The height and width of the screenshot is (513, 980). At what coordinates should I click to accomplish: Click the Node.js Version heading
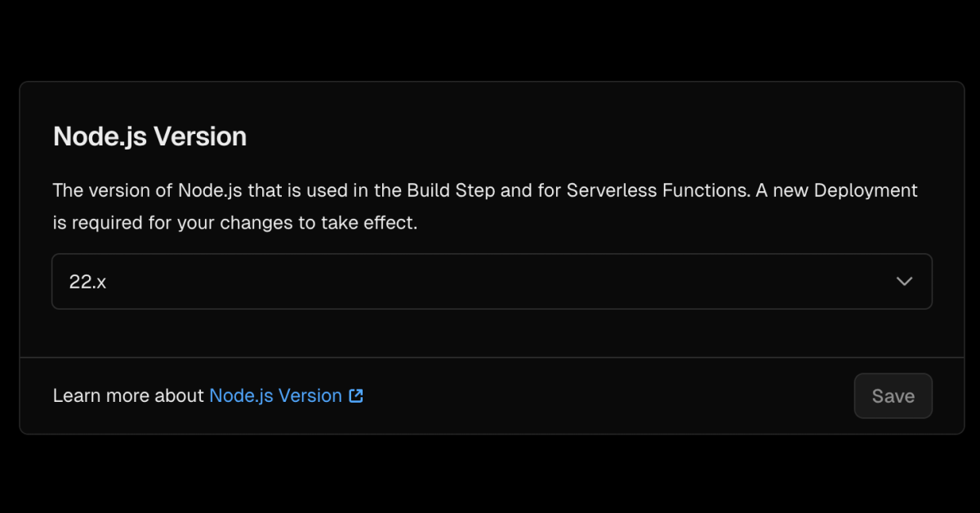tap(149, 136)
